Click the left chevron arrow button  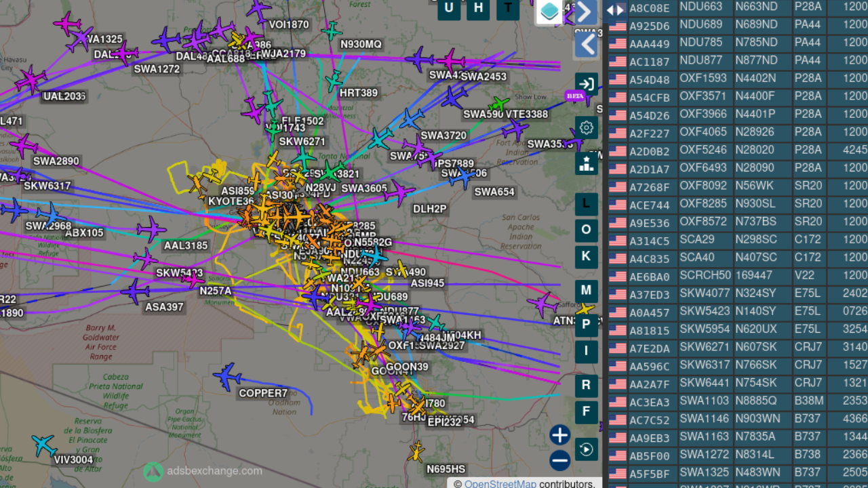click(586, 45)
